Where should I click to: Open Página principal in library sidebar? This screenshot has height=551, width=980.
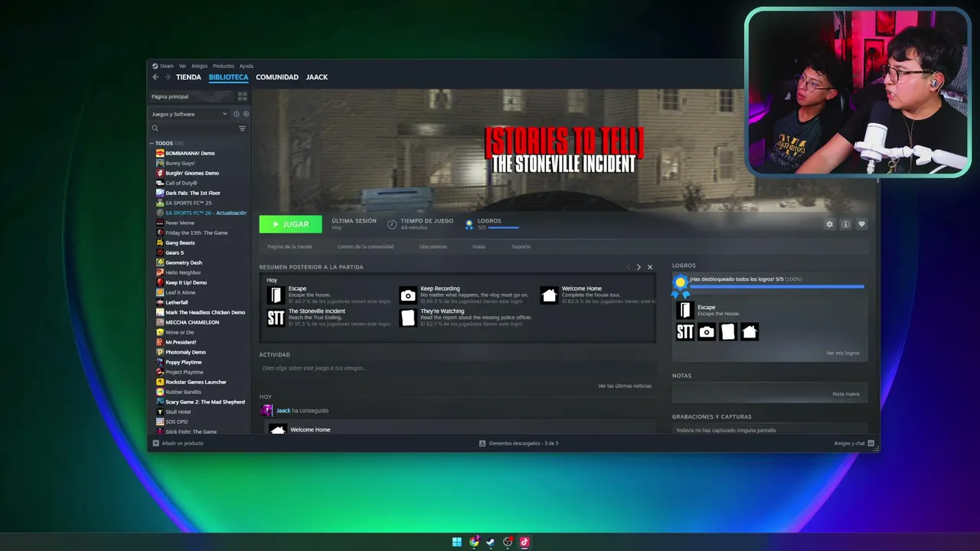pos(191,96)
